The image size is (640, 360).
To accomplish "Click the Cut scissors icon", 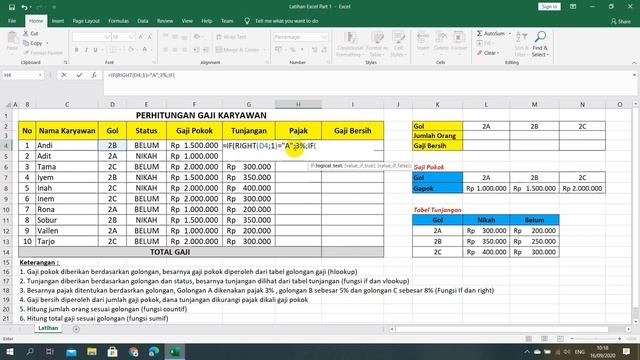I will [x=26, y=33].
